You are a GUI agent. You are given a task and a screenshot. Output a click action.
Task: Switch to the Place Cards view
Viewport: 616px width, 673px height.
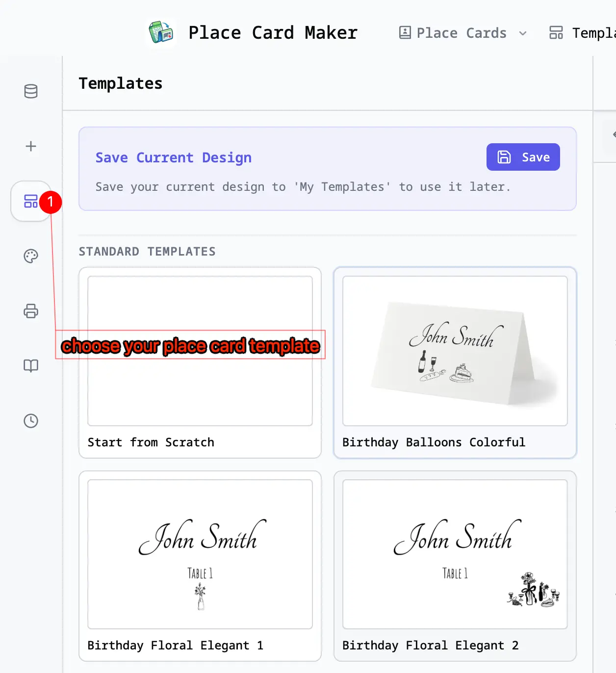461,33
